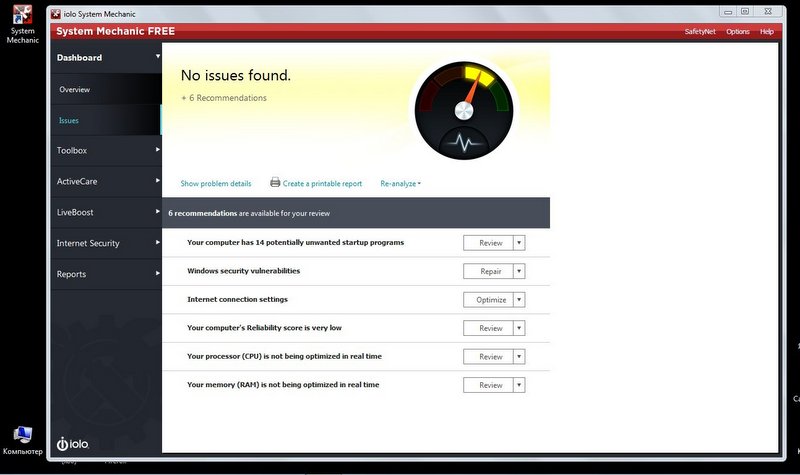Open dropdown arrow for Reliability score Review
Screen dimensions: 800x475
click(519, 328)
